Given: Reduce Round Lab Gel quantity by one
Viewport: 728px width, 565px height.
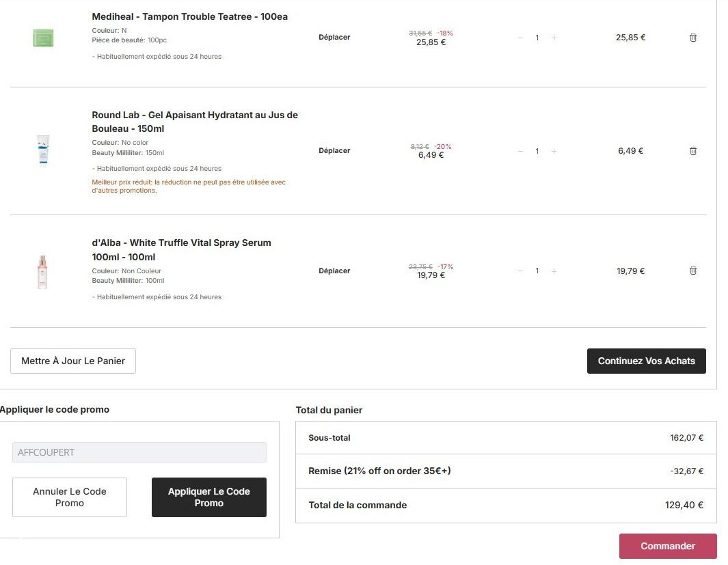Looking at the screenshot, I should tap(520, 151).
